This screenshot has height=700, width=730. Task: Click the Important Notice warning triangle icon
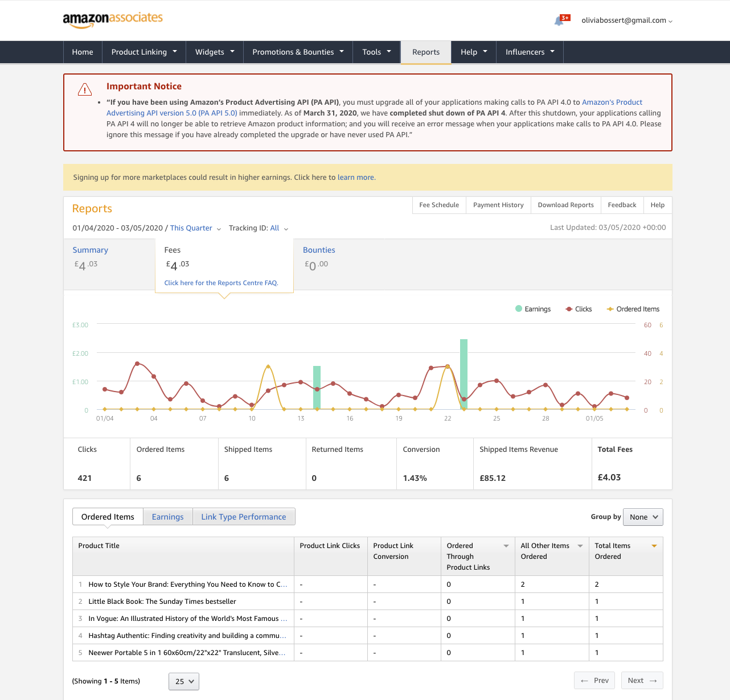(85, 89)
